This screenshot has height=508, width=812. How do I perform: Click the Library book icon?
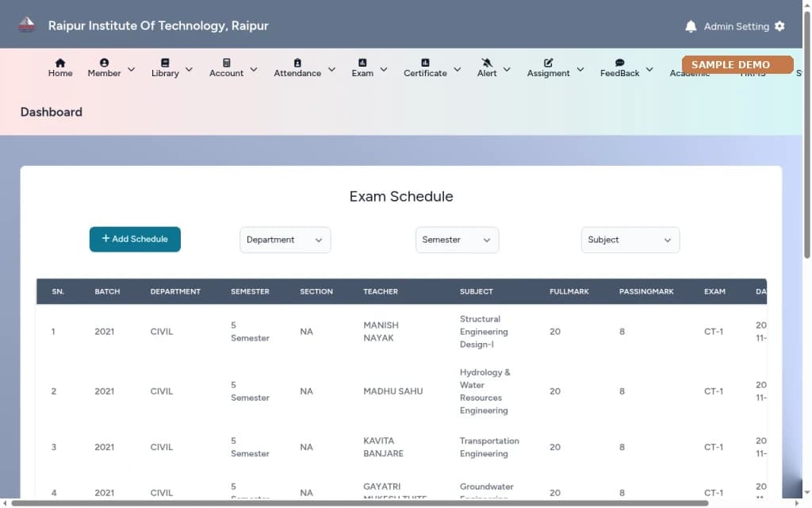(165, 63)
